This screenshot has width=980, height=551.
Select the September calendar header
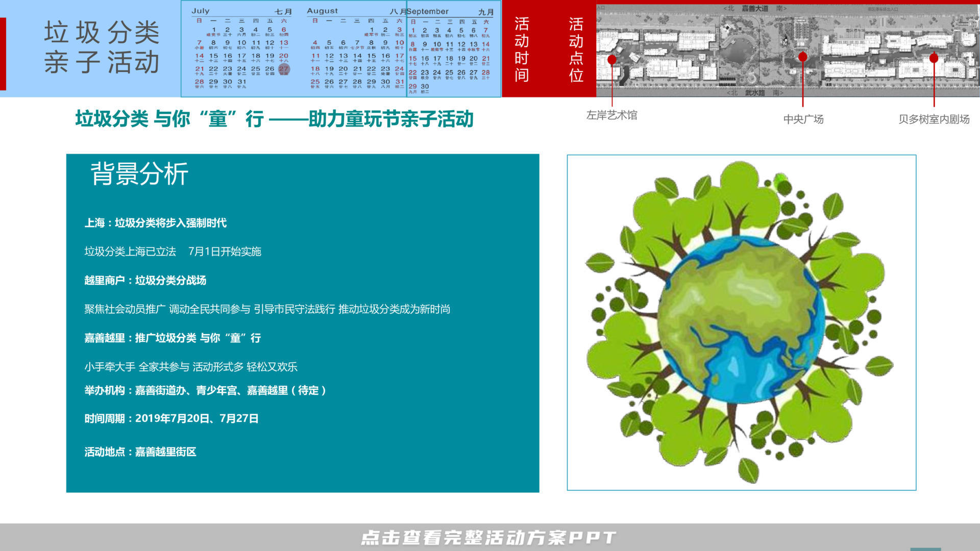[450, 11]
